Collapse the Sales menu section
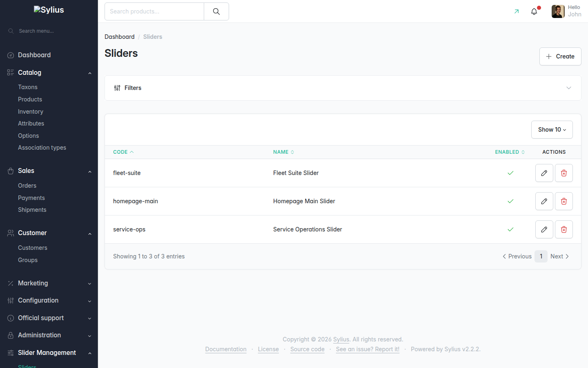Screen dimensions: 588x368 (90, 171)
